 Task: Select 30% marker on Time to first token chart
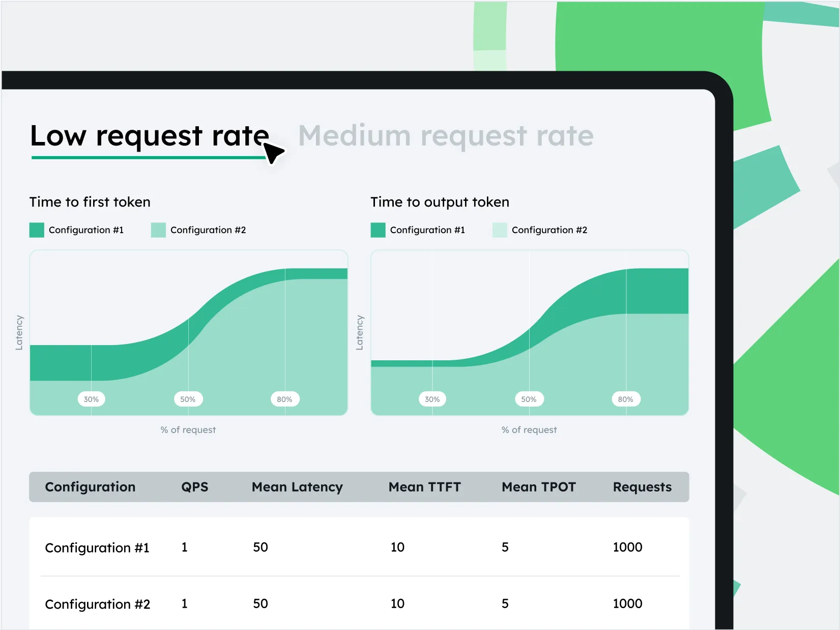(92, 399)
